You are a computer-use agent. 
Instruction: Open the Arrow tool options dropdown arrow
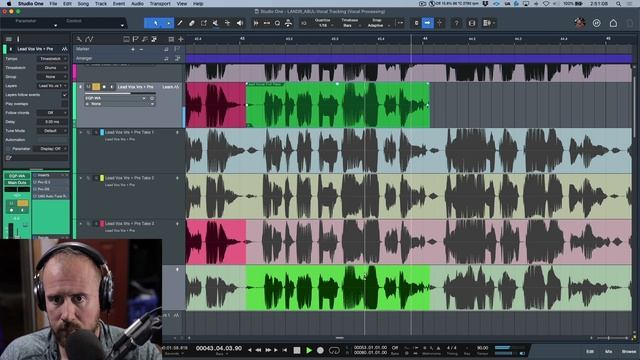tap(169, 23)
